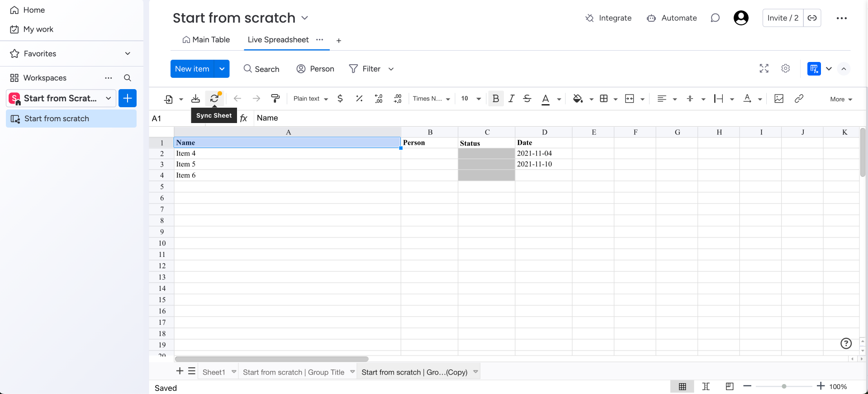Enter fullscreen with the expand icon
Viewport: 868px width, 394px height.
pos(764,68)
